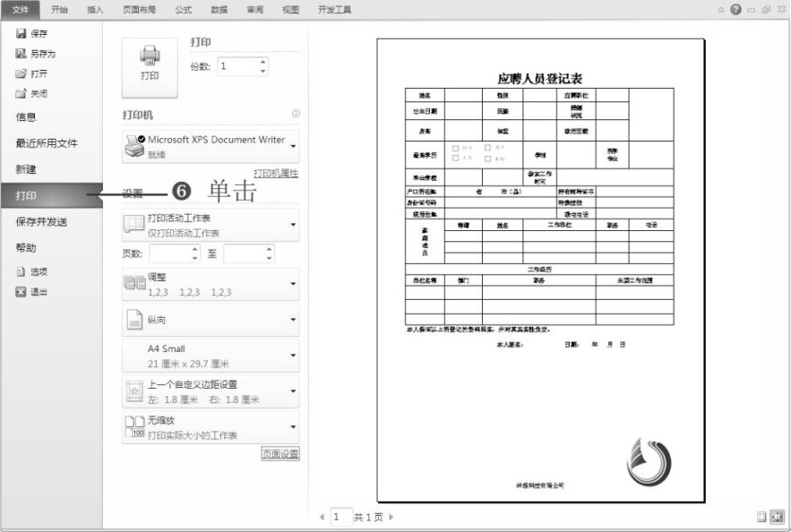Image resolution: width=791 pixels, height=532 pixels.
Task: Click the Exit icon in the sidebar
Action: tap(21, 291)
